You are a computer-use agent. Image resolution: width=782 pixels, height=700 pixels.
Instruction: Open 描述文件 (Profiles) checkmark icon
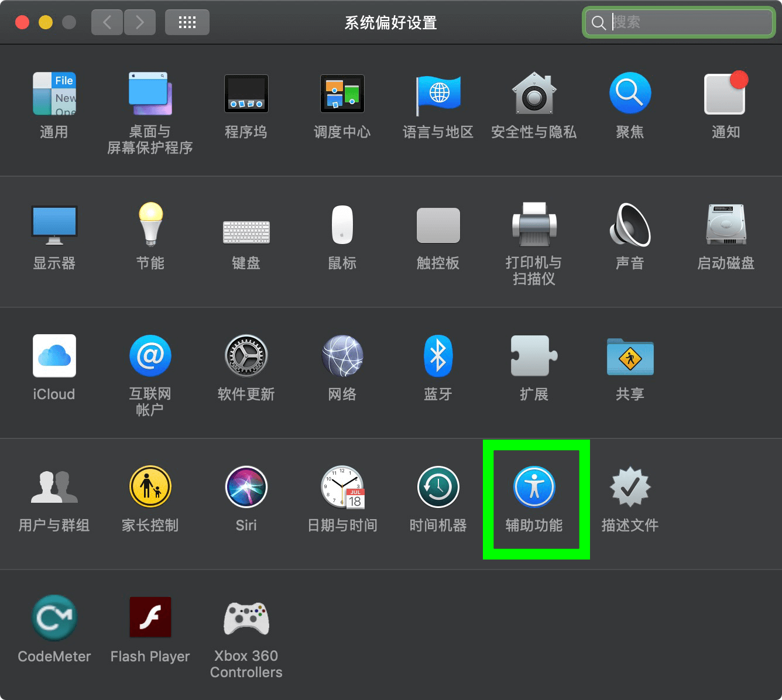630,487
